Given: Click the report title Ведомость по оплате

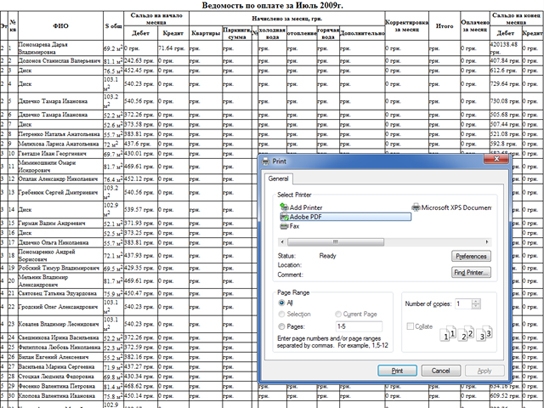Looking at the screenshot, I should coord(272,5).
